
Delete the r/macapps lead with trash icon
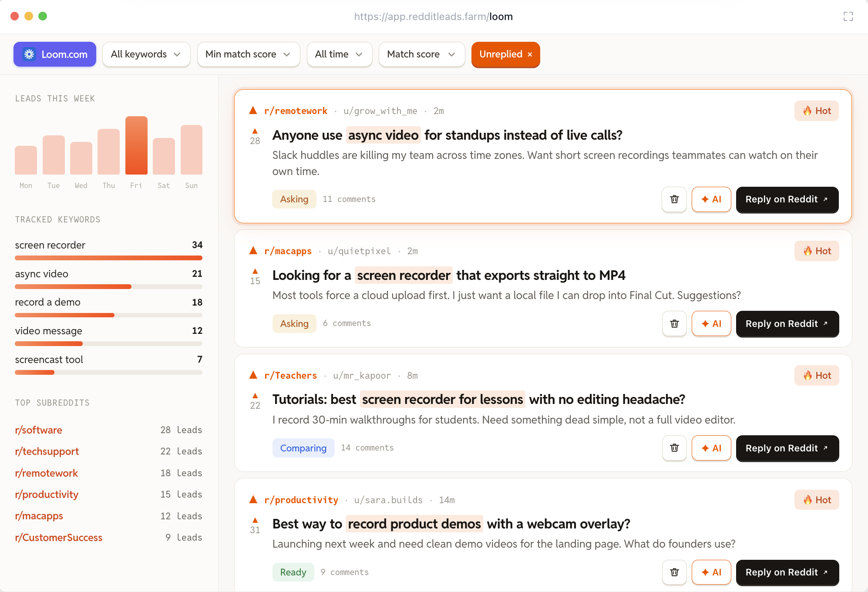(674, 324)
